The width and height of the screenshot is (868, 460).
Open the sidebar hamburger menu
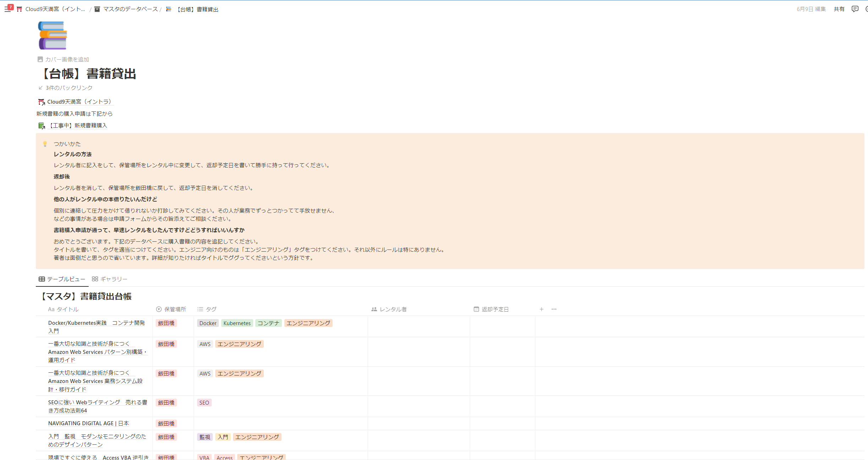pyautogui.click(x=7, y=9)
